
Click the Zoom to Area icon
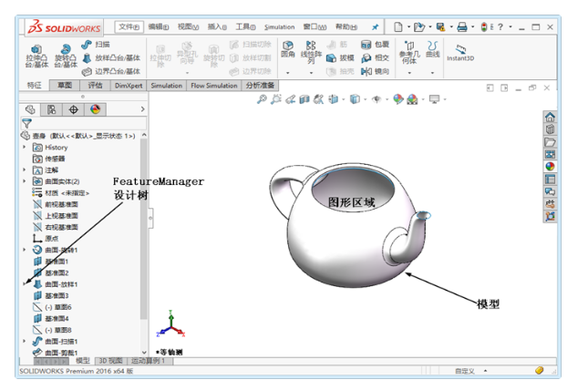tap(275, 99)
